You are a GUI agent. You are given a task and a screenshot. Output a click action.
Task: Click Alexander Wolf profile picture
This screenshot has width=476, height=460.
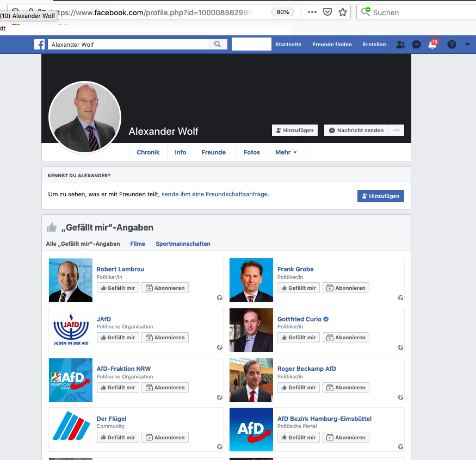(85, 117)
